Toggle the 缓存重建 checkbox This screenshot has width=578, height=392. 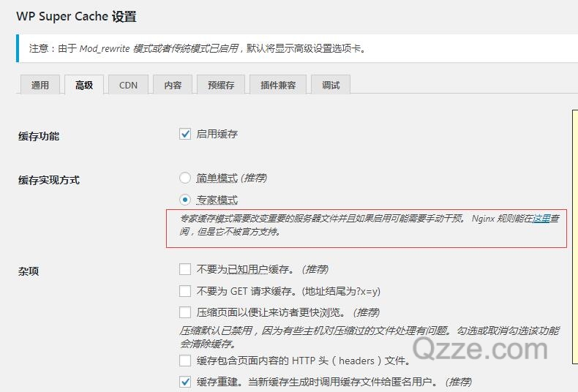pos(185,382)
